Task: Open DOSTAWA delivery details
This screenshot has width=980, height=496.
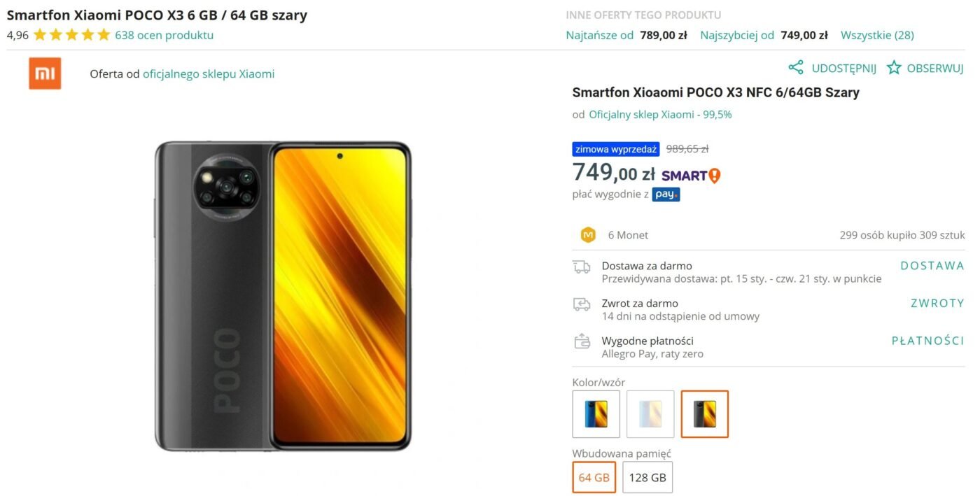Action: click(932, 266)
